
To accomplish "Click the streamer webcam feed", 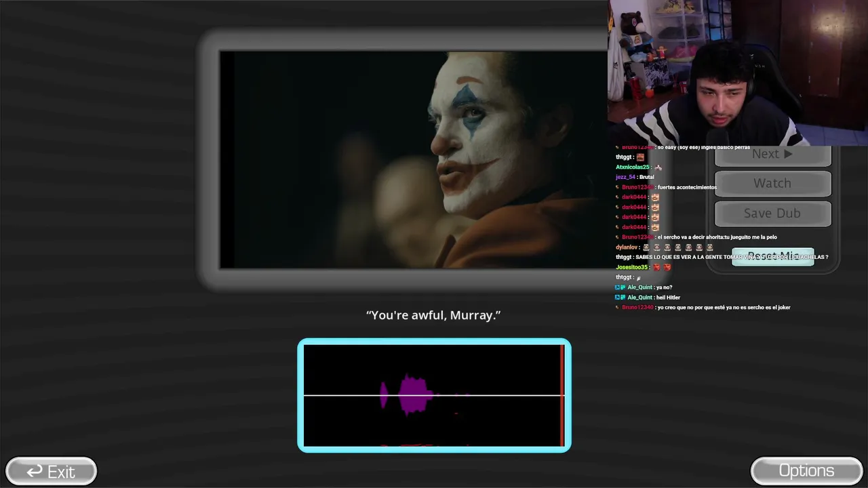I will [x=738, y=73].
